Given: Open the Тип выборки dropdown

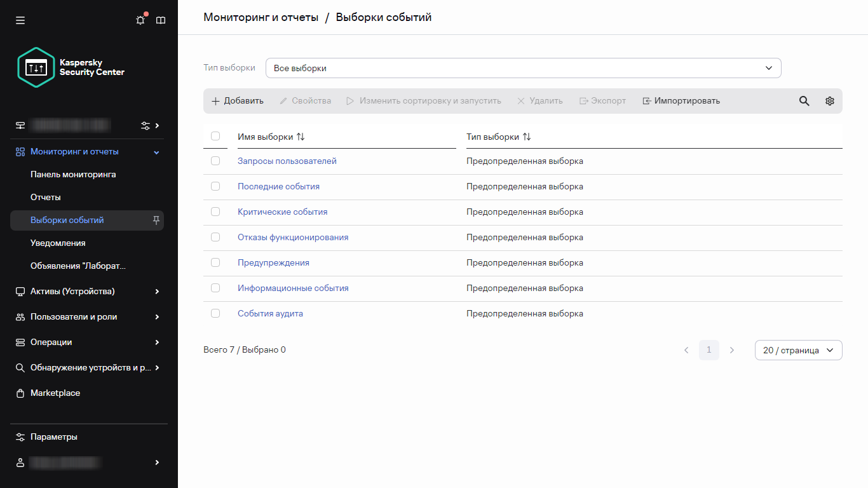Looking at the screenshot, I should pyautogui.click(x=523, y=68).
